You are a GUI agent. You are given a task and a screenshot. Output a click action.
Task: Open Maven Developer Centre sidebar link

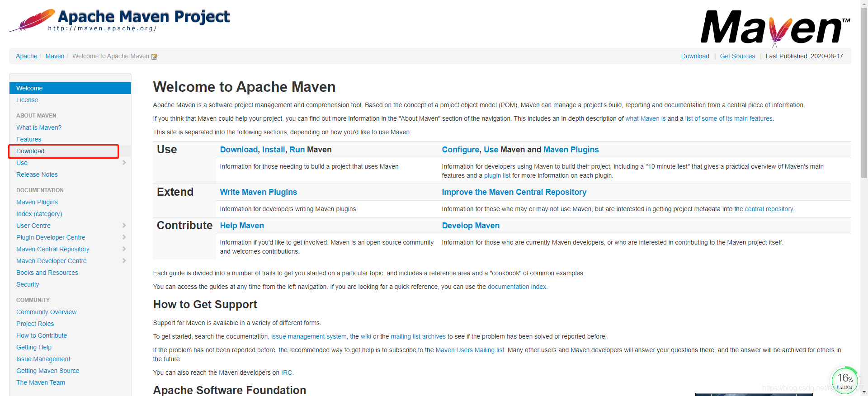point(52,261)
